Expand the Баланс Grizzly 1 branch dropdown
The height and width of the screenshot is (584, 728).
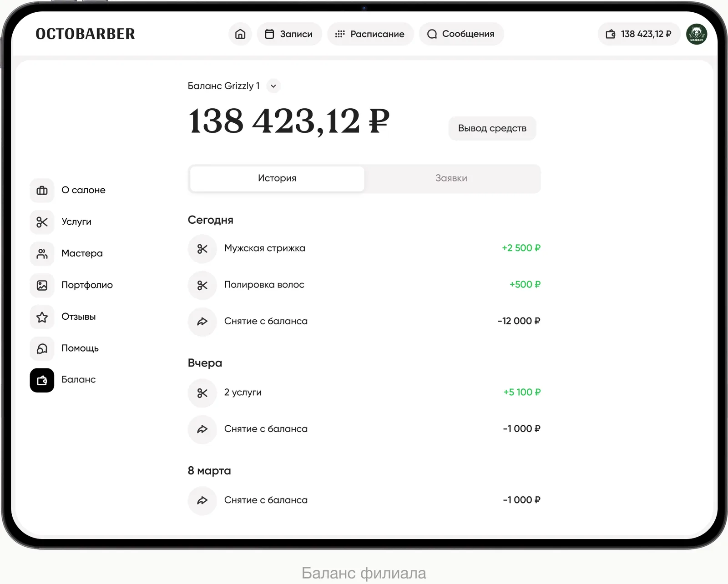point(273,86)
